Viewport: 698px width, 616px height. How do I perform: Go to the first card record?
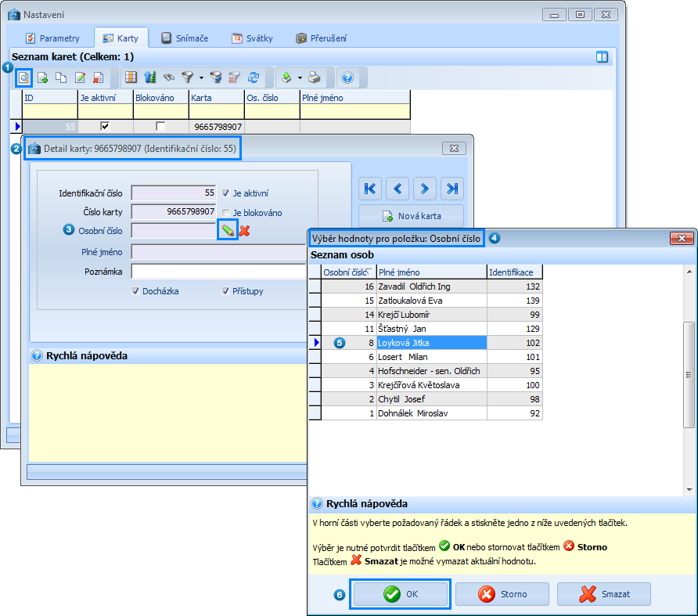(x=370, y=189)
